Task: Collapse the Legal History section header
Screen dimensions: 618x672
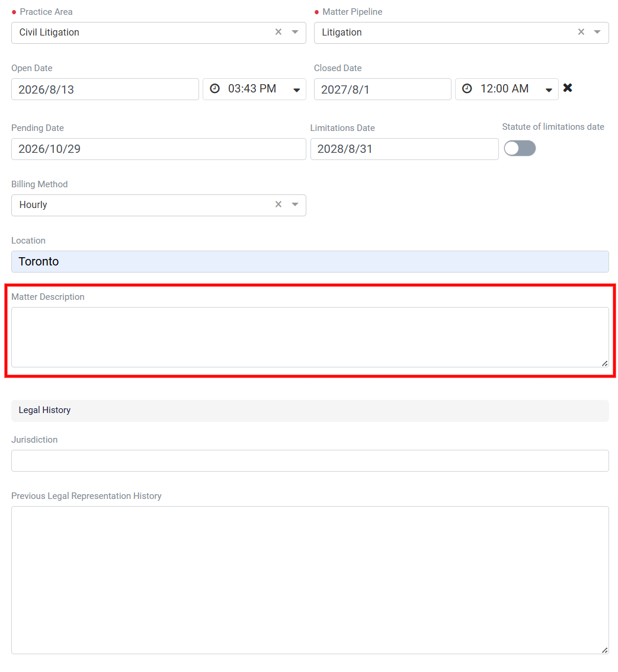Action: pyautogui.click(x=310, y=411)
